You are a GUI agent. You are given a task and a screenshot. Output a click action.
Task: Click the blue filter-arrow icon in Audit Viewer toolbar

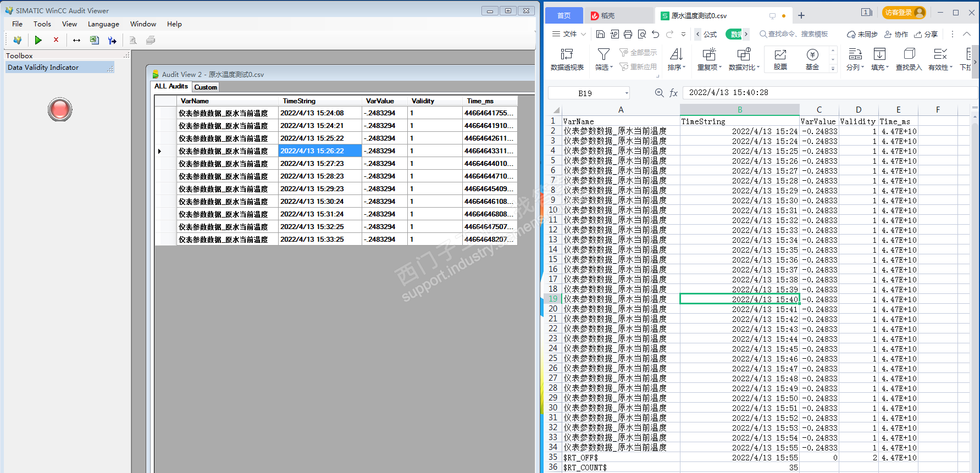click(112, 40)
